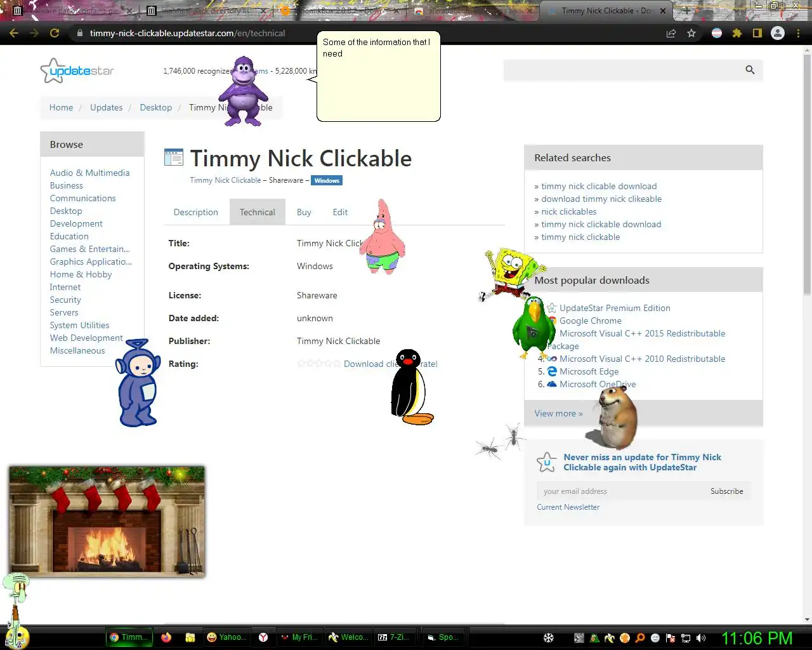Open 'timmy nick clicable download' related search
Image resolution: width=812 pixels, height=650 pixels.
(599, 186)
